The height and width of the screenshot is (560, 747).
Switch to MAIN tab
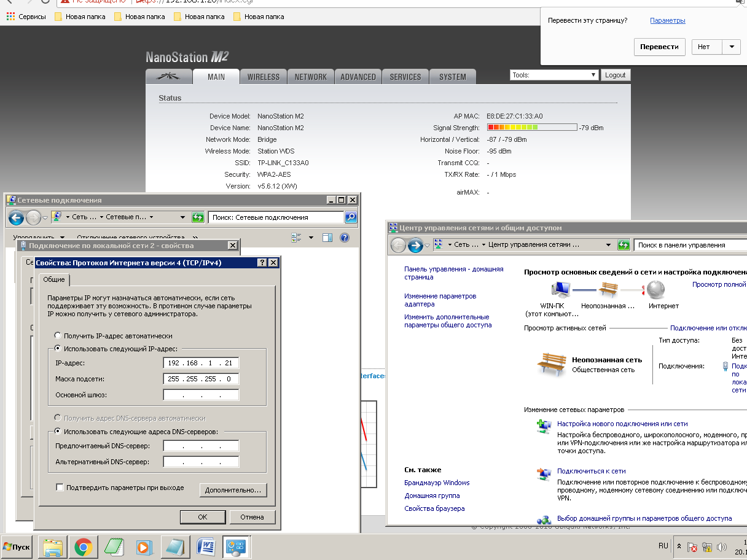click(x=216, y=77)
